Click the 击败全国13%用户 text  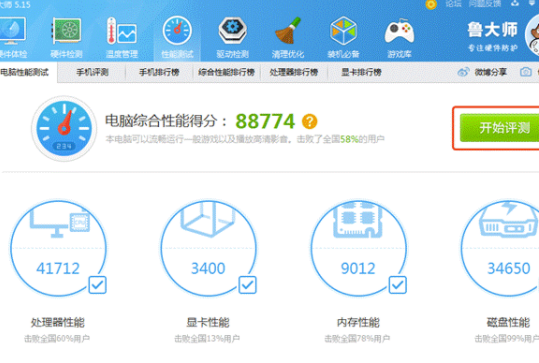click(207, 339)
